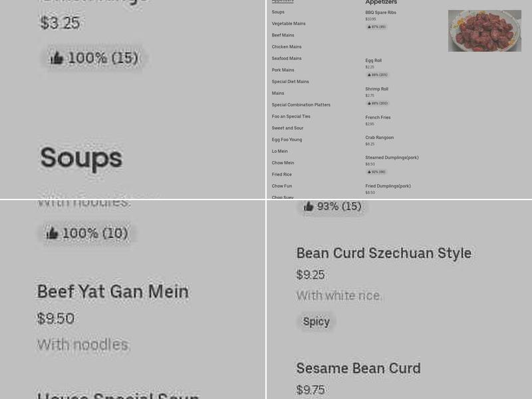Click the Crab Rangoon menu item
The image size is (532, 399).
(x=379, y=138)
